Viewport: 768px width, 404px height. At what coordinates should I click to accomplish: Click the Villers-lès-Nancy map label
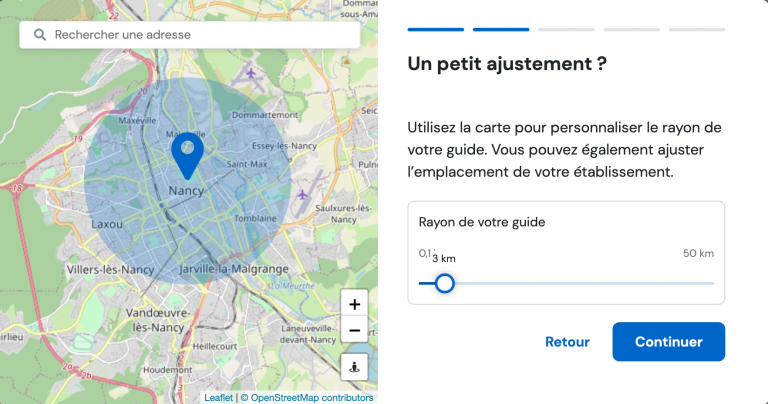click(x=110, y=270)
